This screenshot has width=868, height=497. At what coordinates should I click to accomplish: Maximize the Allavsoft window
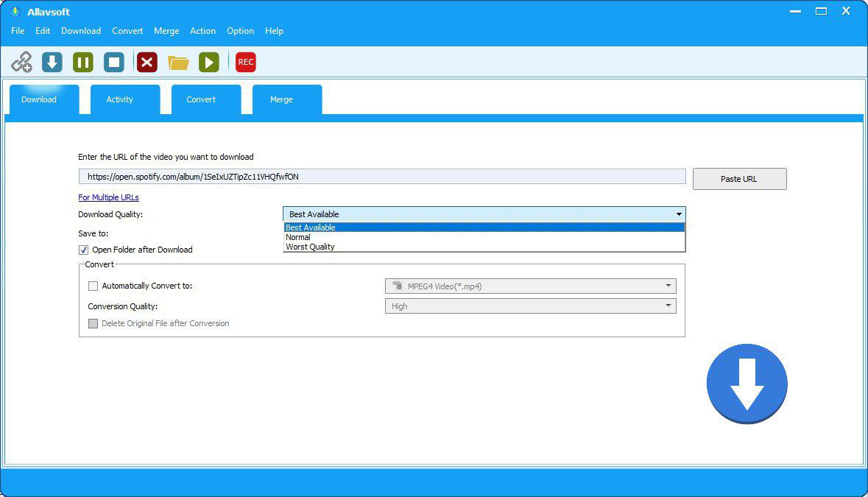tap(821, 12)
